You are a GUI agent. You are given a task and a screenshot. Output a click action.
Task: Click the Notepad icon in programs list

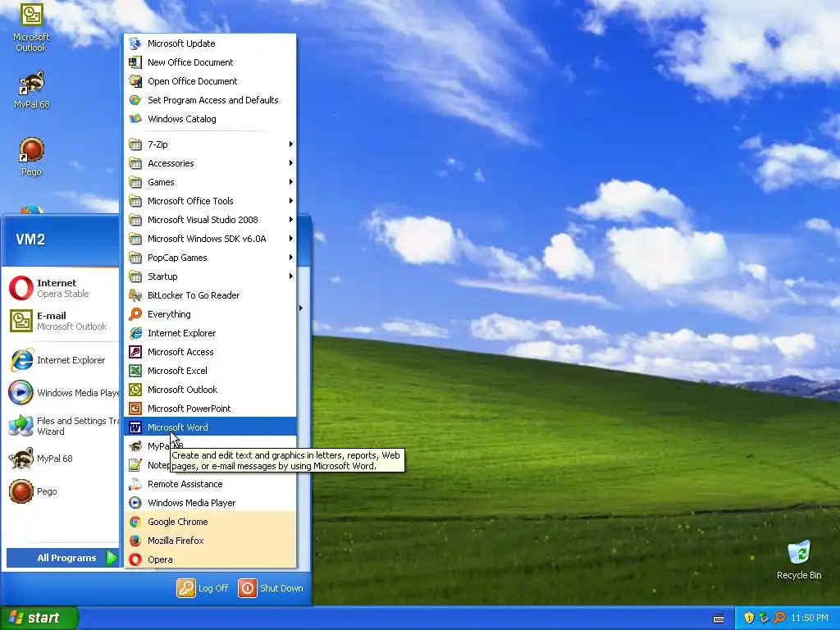(x=135, y=465)
